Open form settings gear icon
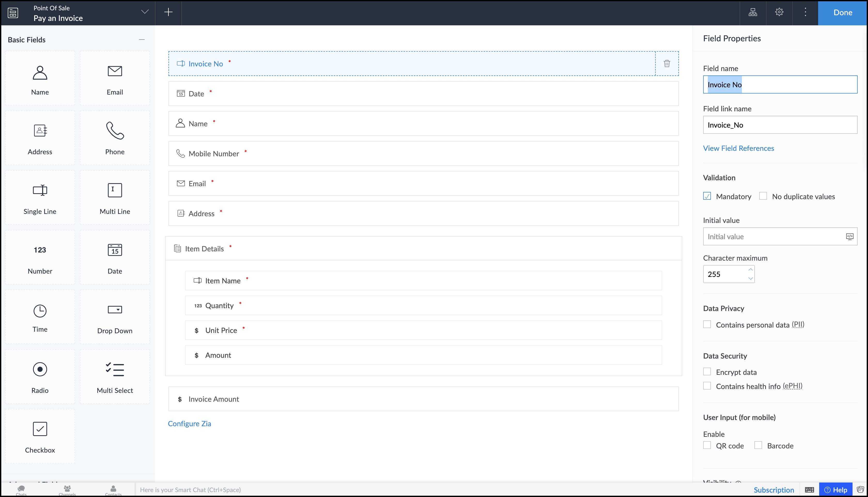This screenshot has width=868, height=497. point(779,12)
